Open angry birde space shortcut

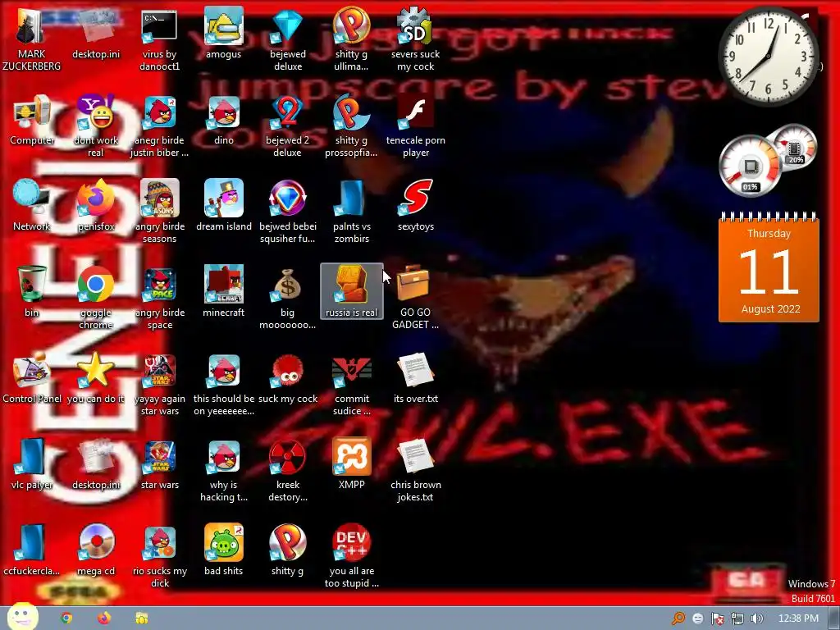pos(159,298)
